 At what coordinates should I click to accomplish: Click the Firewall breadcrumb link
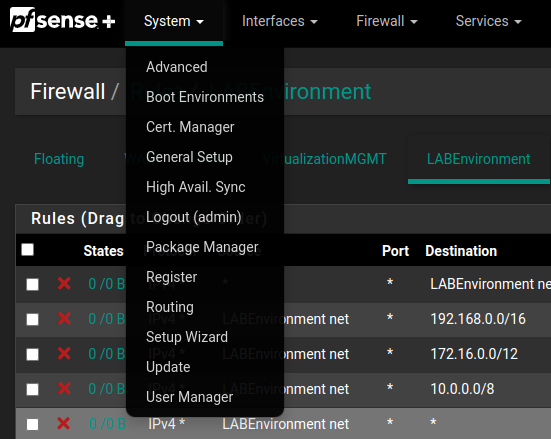point(68,91)
